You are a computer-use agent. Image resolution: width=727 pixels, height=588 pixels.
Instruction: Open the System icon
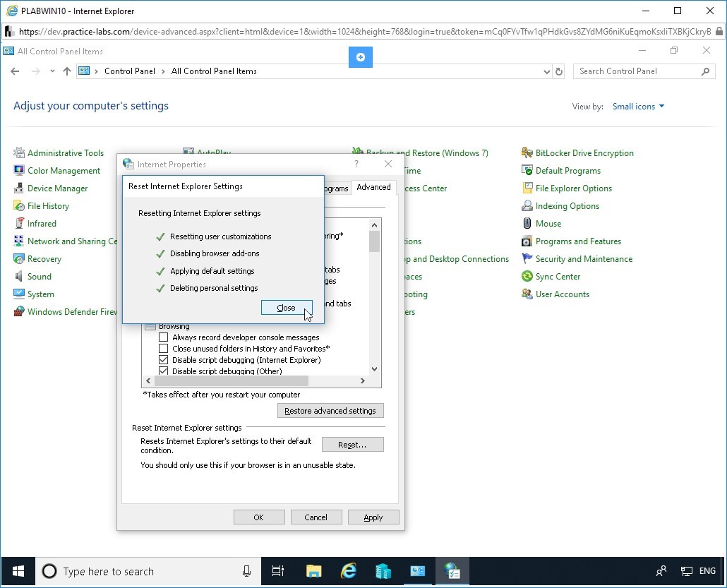click(x=19, y=294)
